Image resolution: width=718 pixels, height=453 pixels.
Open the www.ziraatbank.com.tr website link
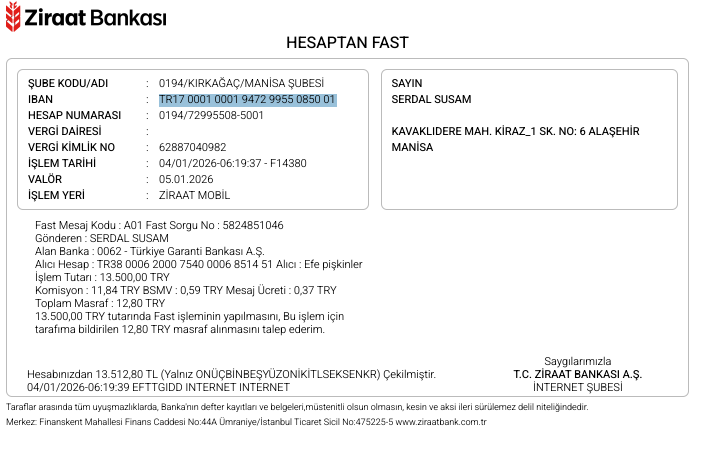[441, 422]
